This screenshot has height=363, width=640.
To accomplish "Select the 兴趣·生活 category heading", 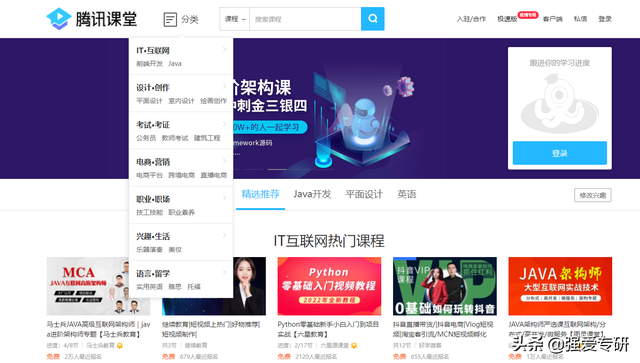I will (x=153, y=236).
